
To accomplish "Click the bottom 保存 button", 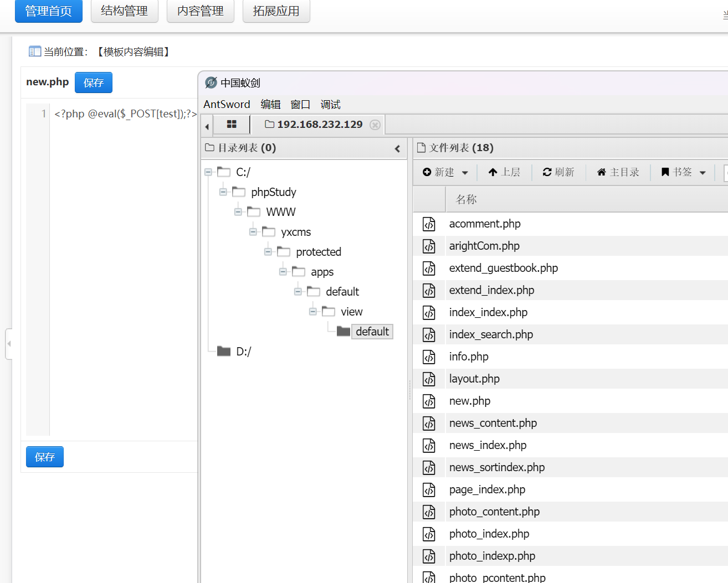I will [45, 457].
